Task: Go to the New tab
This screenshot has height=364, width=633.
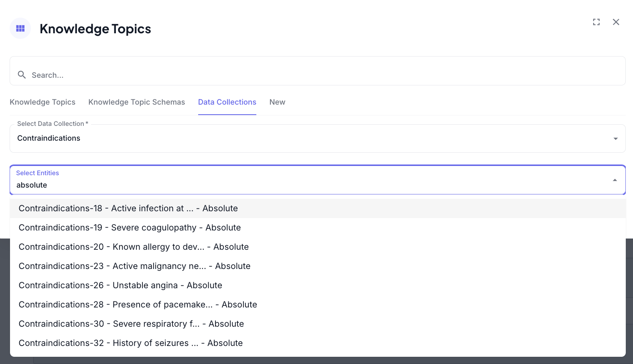Action: tap(277, 102)
